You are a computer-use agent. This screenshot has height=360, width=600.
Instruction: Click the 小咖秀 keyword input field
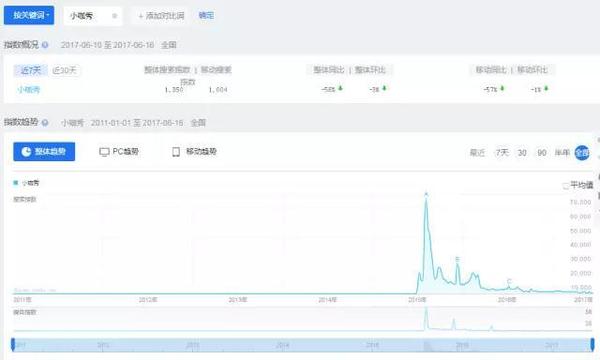(x=93, y=16)
